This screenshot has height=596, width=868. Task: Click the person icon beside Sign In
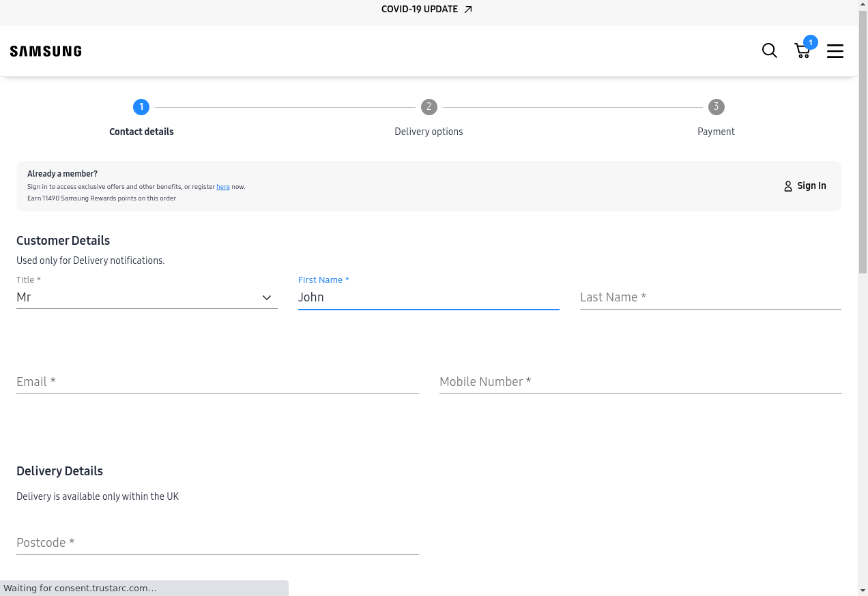(x=788, y=186)
